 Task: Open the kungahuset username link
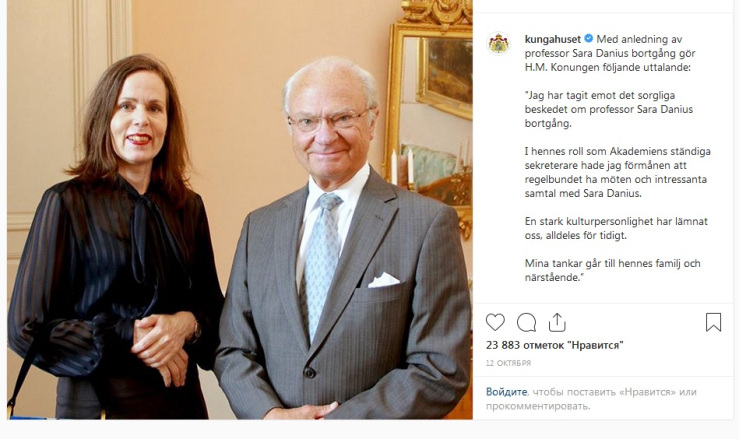point(553,39)
